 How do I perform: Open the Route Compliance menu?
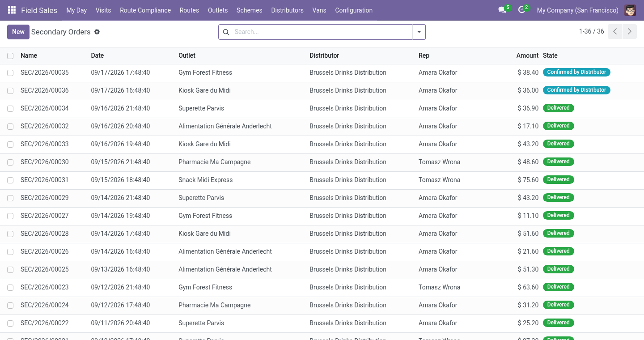pos(145,10)
